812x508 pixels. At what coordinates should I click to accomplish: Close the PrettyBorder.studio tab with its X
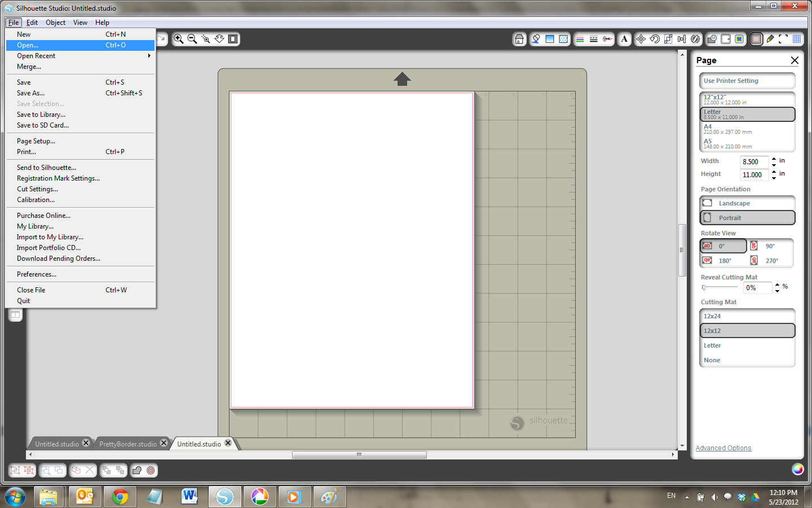click(x=164, y=443)
